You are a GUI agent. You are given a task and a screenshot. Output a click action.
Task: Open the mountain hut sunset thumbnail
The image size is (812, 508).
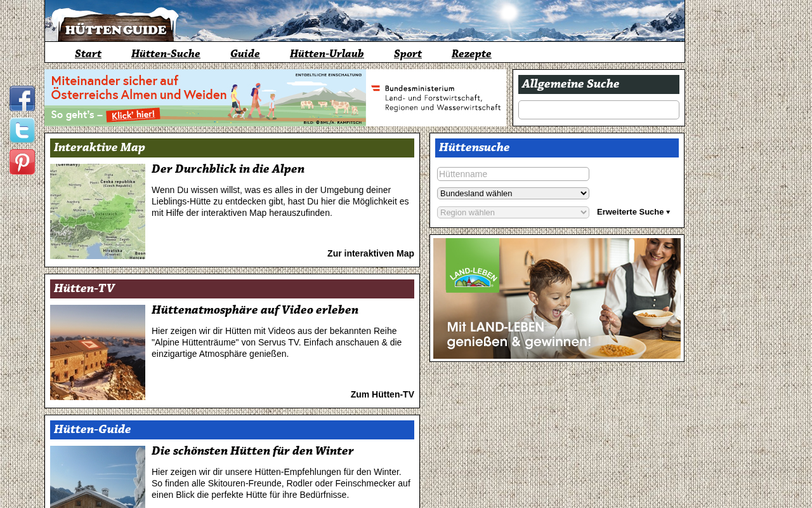[x=98, y=352]
